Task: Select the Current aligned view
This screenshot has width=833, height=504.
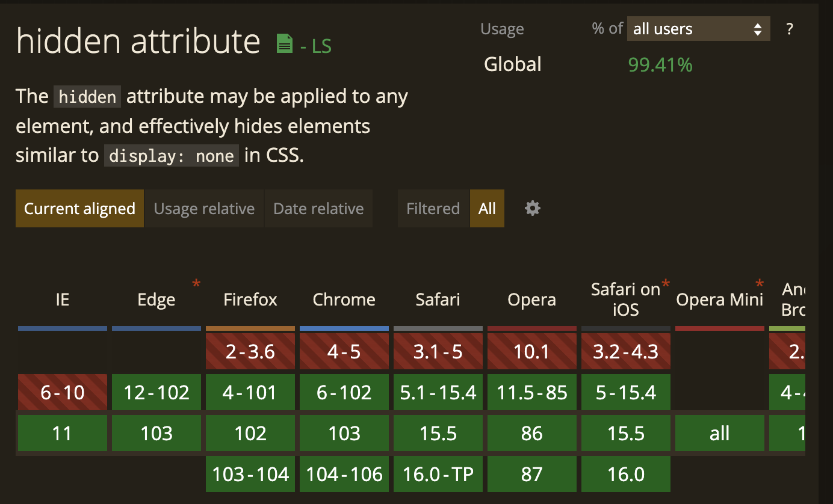Action: [79, 209]
